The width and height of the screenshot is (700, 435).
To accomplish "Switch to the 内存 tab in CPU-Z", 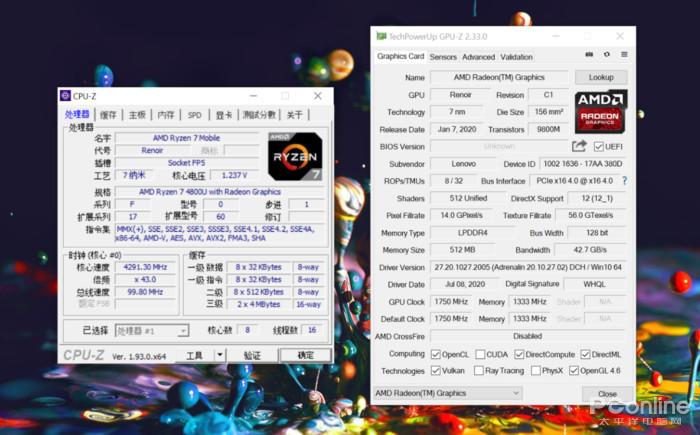I will (x=166, y=115).
